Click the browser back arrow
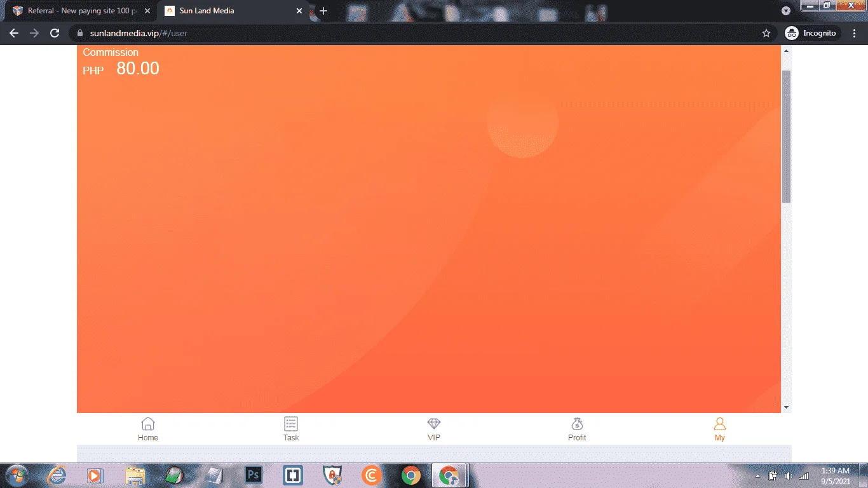The image size is (868, 488). click(x=14, y=33)
